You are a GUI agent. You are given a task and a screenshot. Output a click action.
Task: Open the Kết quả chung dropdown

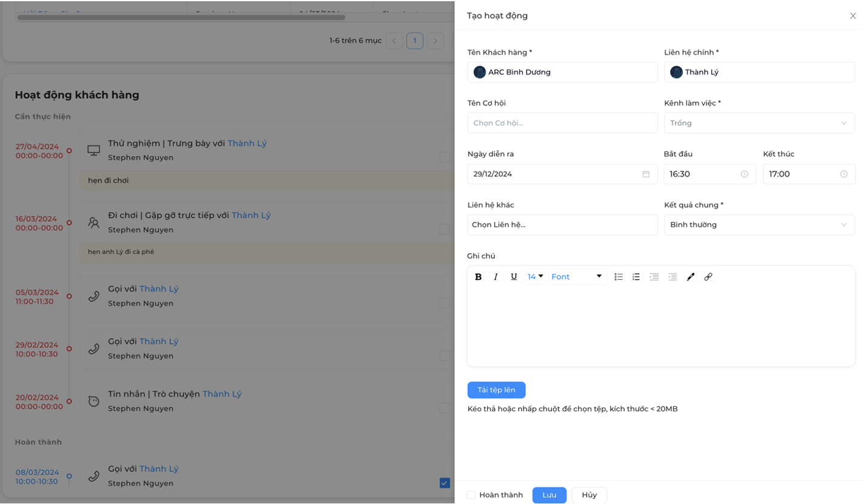coord(759,225)
